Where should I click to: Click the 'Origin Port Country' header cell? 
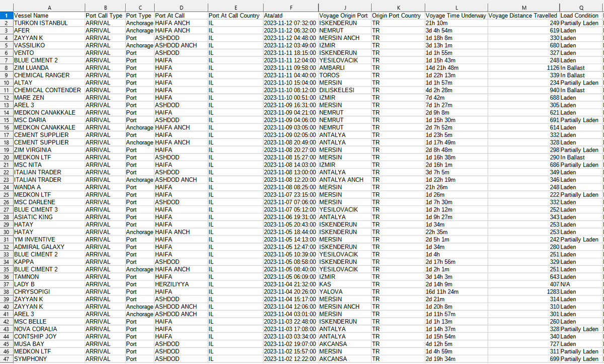pos(398,16)
